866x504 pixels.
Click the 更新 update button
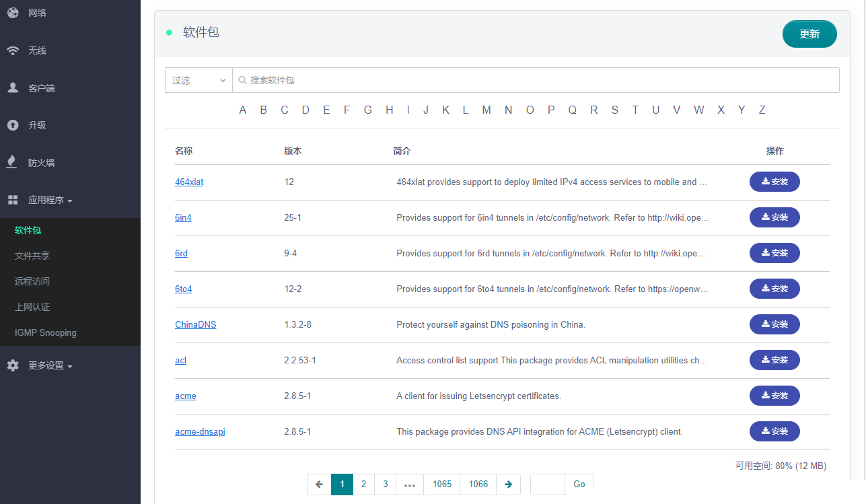tap(809, 34)
